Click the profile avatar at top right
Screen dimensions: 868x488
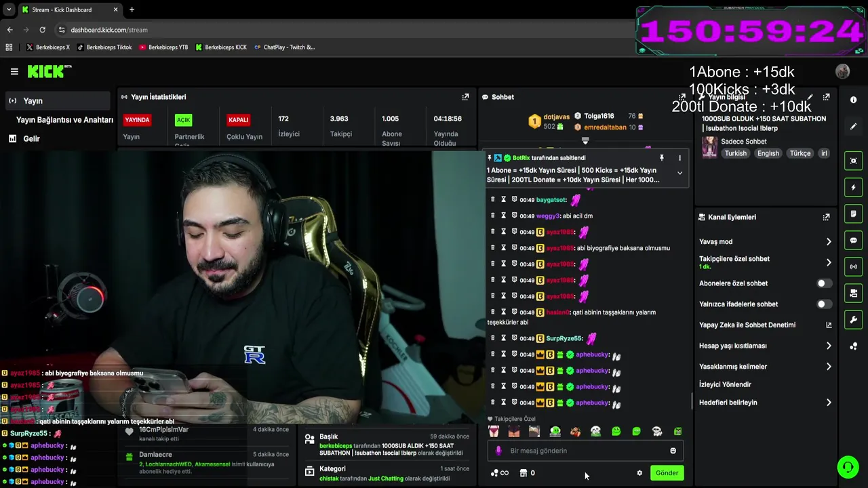coord(843,71)
